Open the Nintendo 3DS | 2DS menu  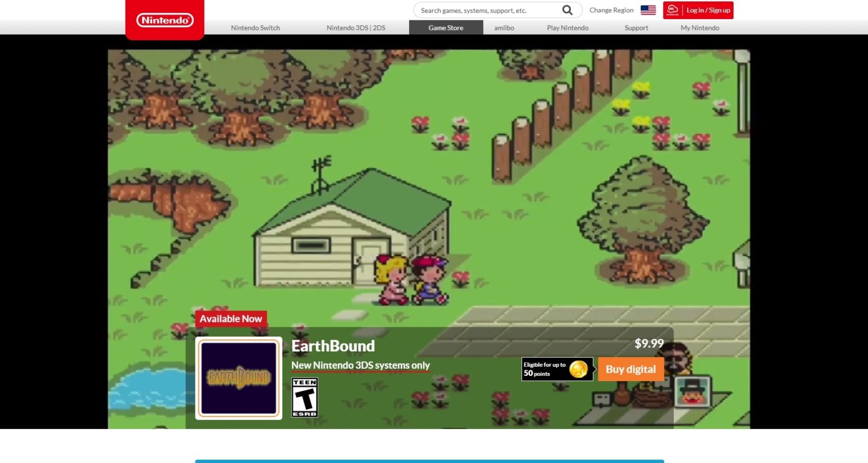point(356,28)
